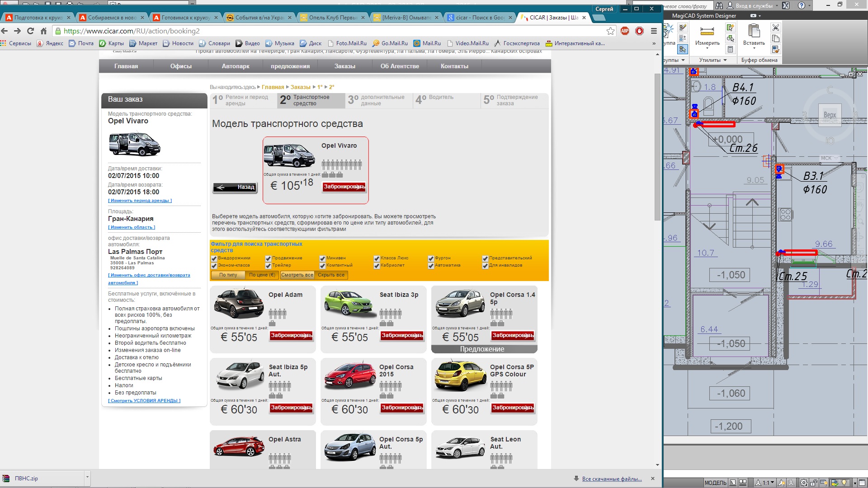Viewport: 868px width, 488px height.
Task: Open the ПВНС.zip download options arrow
Action: pyautogui.click(x=87, y=478)
